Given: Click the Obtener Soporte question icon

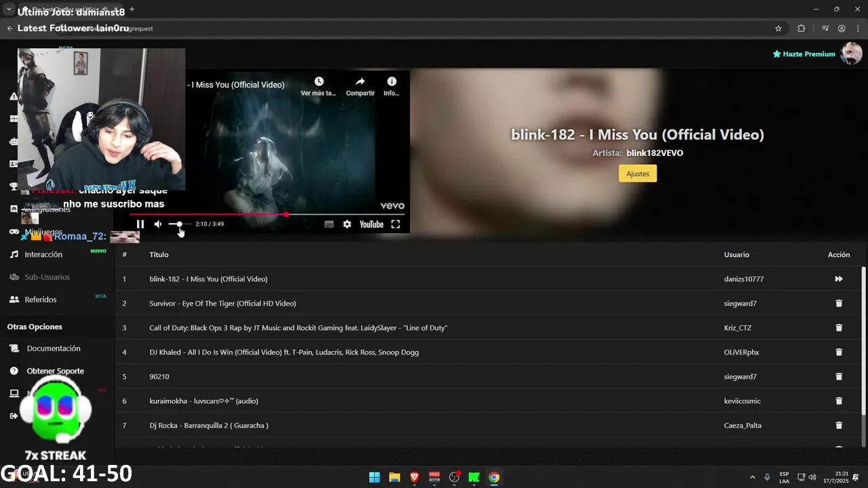Looking at the screenshot, I should (x=14, y=371).
